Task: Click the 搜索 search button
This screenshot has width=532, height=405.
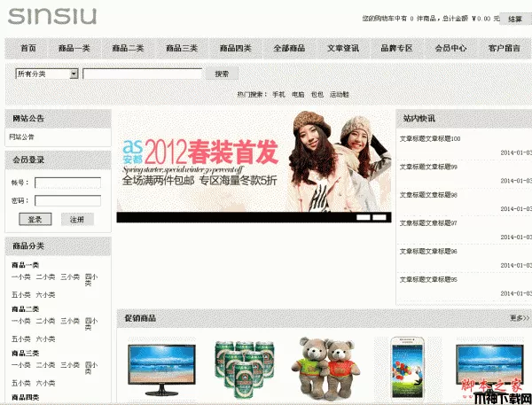Action: [x=222, y=74]
